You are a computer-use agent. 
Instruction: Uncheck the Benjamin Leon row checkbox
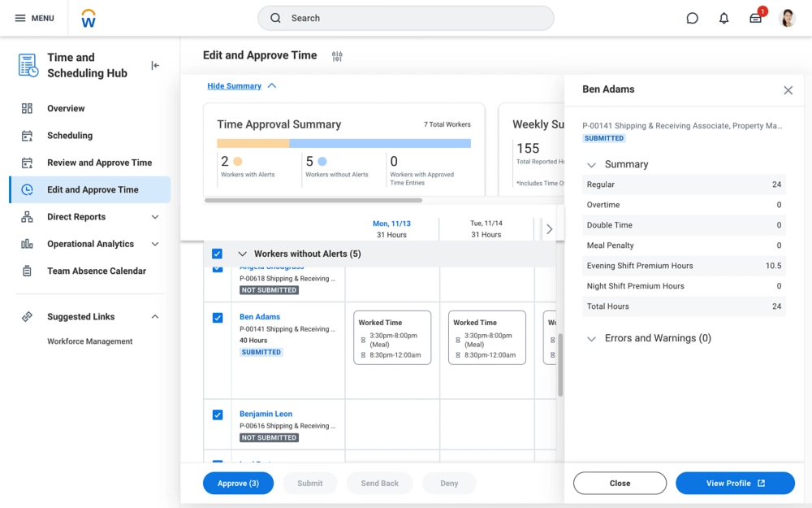point(217,415)
